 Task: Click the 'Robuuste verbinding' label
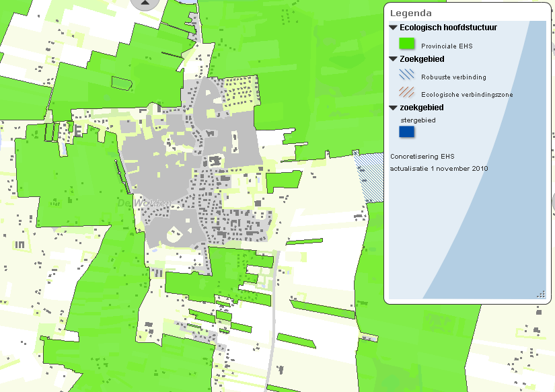[453, 77]
